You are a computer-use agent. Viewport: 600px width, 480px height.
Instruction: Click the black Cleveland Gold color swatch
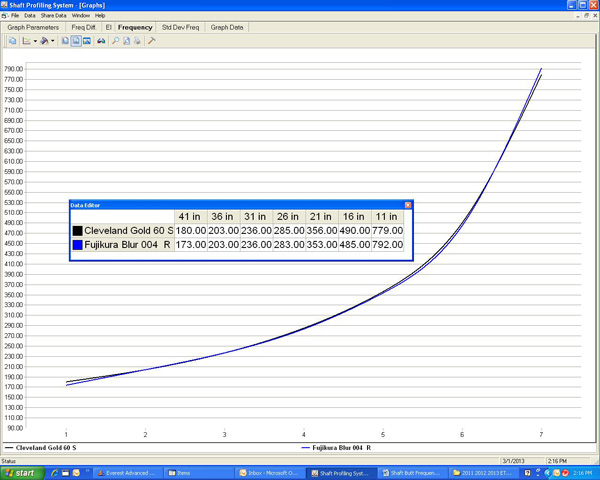point(77,231)
